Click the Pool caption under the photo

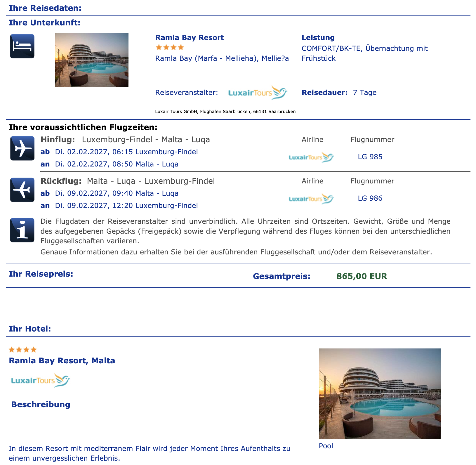(326, 446)
